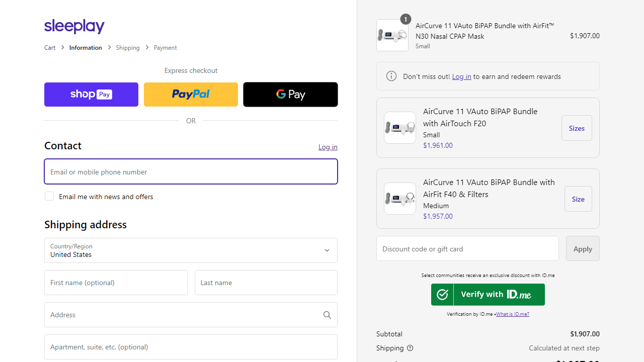Open AirCurve 11 N30 cart item thumbnail

[392, 35]
